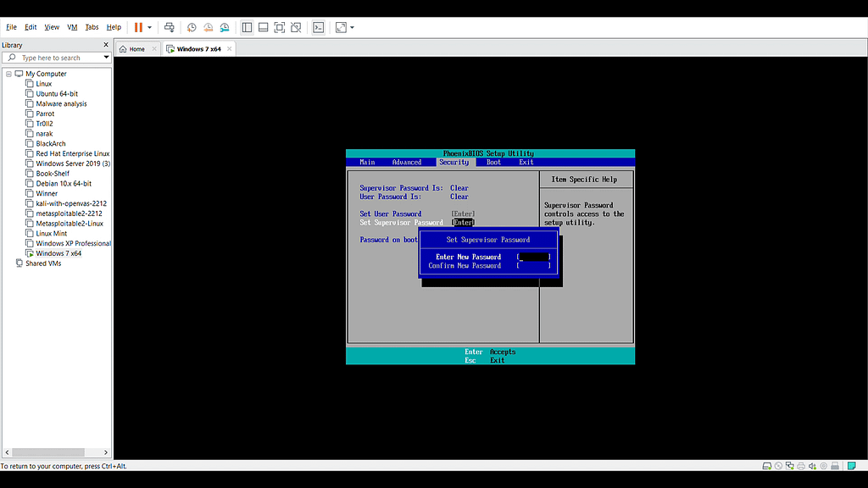
Task: Select the Metasploitable2-Linux VM
Action: pos(70,223)
